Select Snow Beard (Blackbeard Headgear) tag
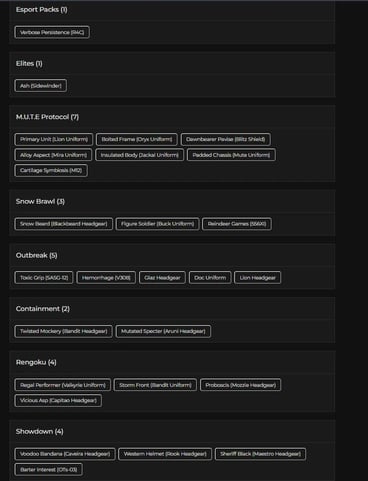 point(64,224)
